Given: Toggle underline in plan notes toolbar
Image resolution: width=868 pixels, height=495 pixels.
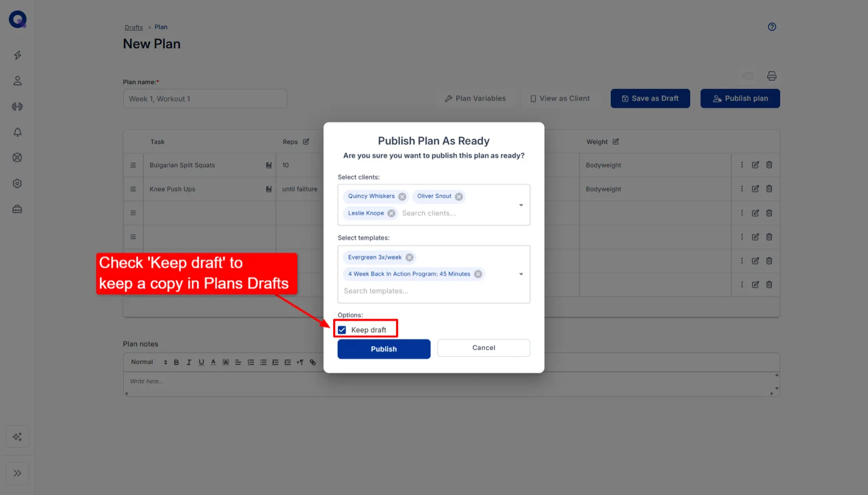Looking at the screenshot, I should [201, 363].
